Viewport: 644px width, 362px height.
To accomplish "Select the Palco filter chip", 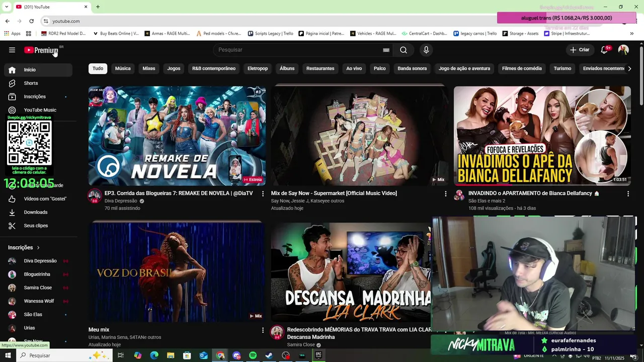I will pyautogui.click(x=380, y=68).
